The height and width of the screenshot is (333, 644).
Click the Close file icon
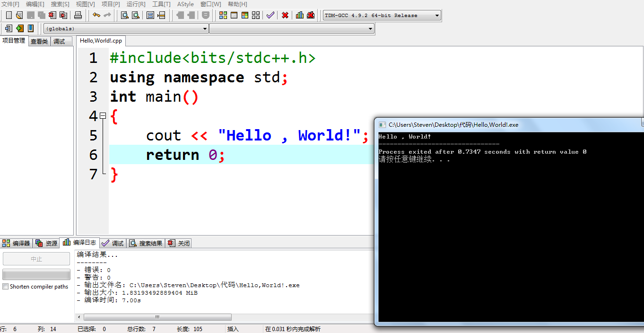52,15
